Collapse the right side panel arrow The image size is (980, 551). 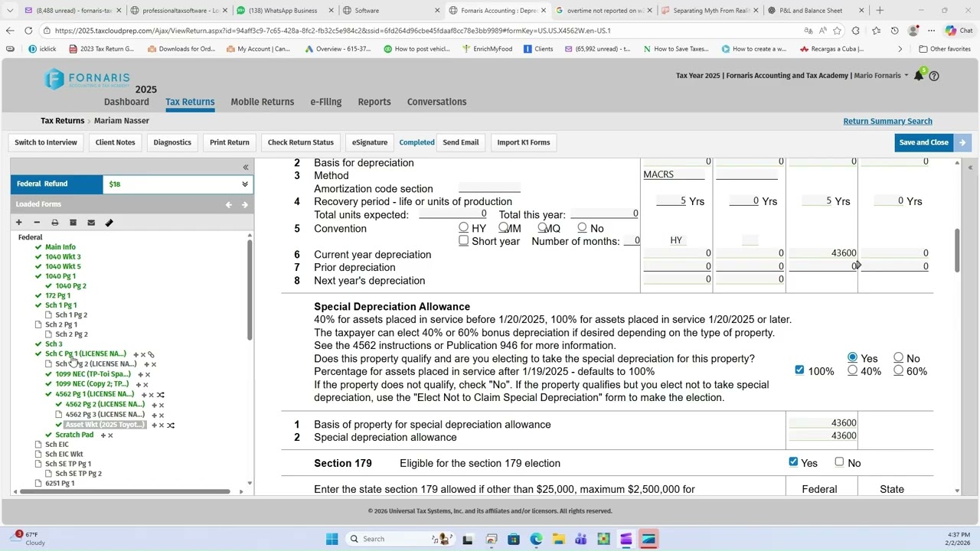[x=970, y=168]
